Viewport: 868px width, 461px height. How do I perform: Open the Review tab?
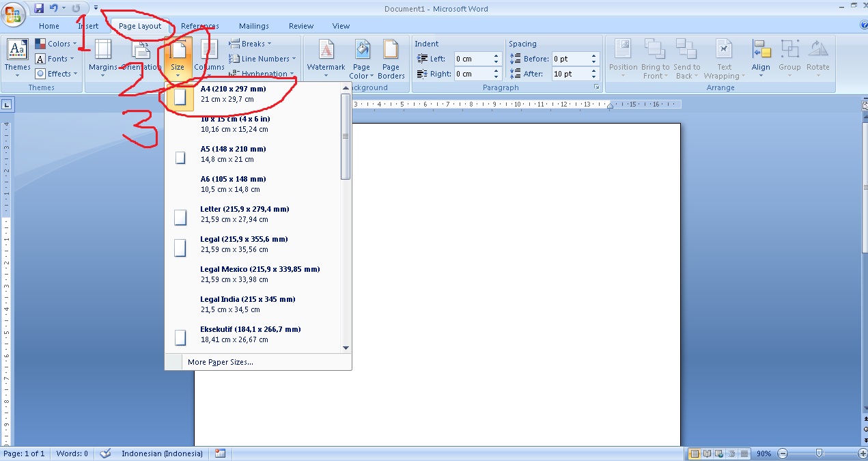(x=301, y=26)
